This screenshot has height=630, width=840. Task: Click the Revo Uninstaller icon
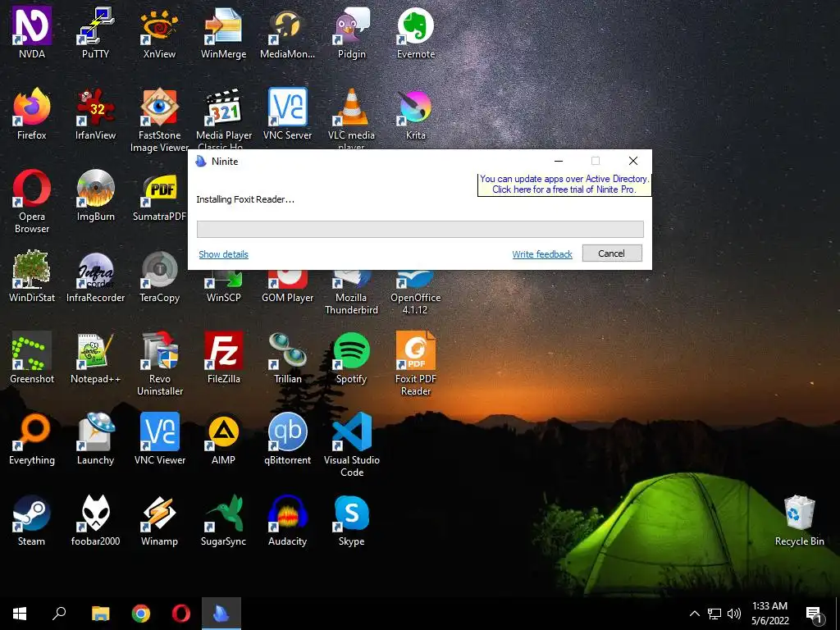pos(159,351)
